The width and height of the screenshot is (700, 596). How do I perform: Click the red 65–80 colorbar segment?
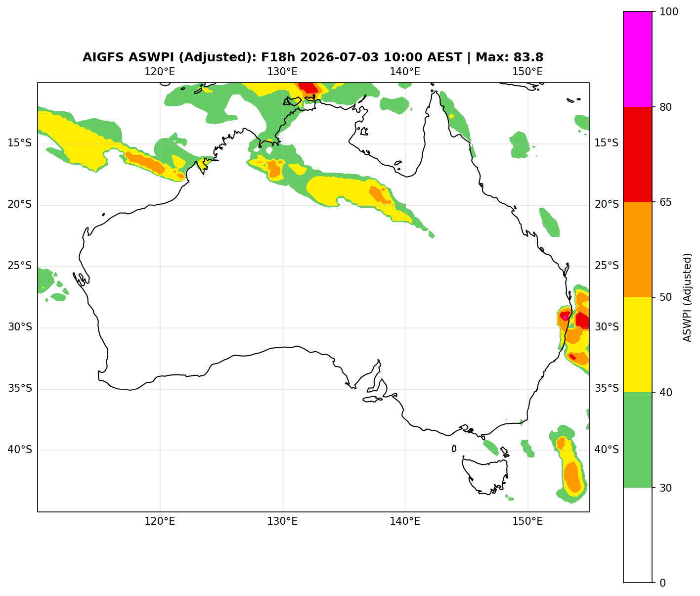point(638,154)
